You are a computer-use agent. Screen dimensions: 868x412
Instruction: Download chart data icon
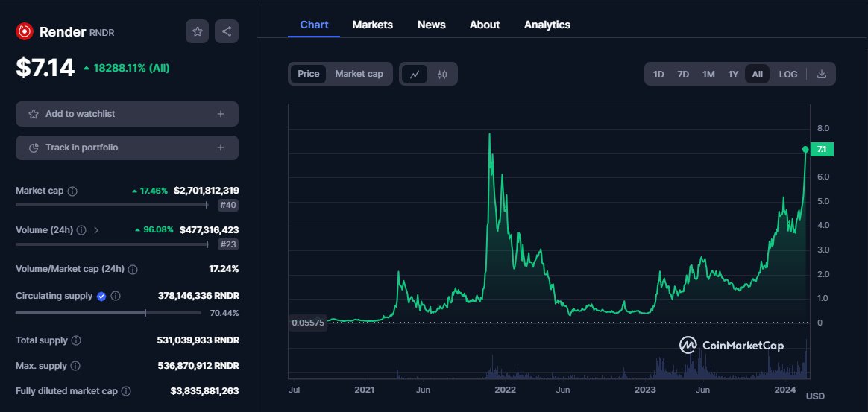(x=822, y=74)
